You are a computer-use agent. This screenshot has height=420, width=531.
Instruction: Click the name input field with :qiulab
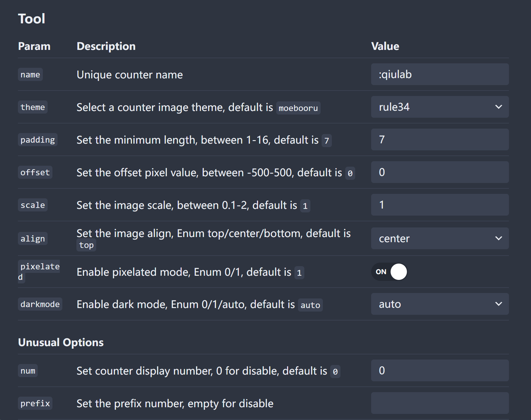point(440,74)
